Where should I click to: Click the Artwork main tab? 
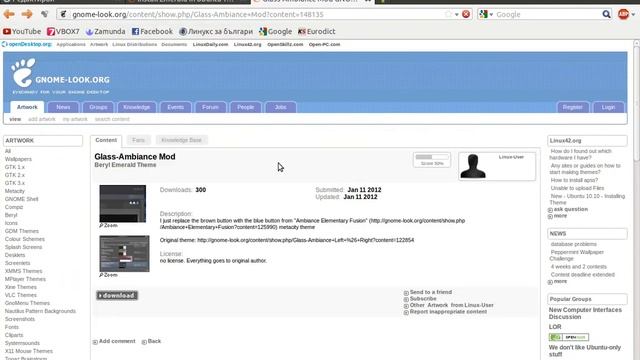(27, 107)
